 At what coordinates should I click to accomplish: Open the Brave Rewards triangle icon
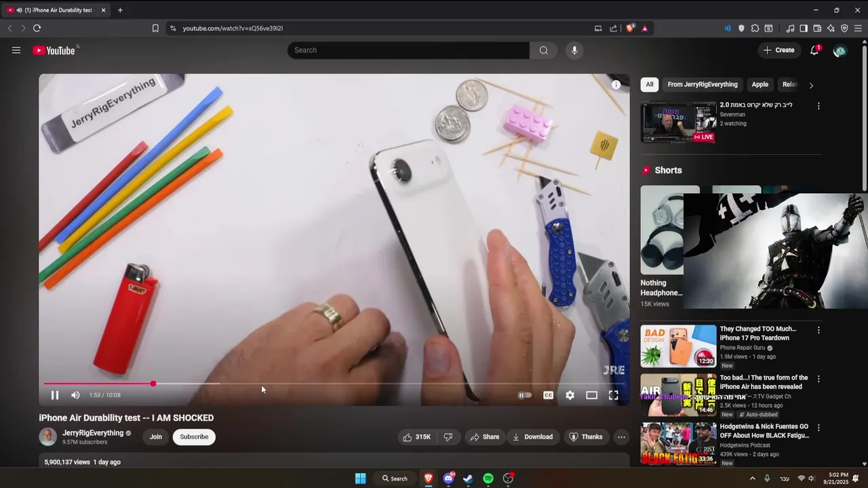coord(644,28)
